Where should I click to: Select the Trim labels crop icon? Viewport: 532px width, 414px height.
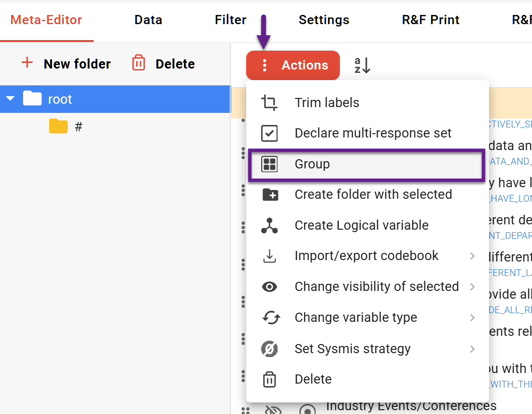[x=269, y=103]
